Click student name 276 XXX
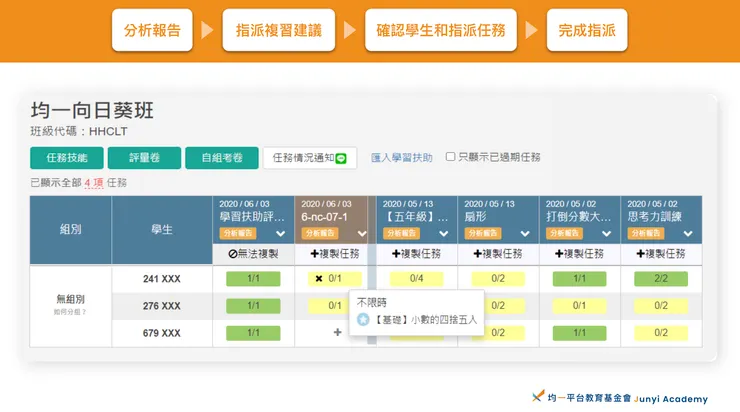Image resolution: width=740 pixels, height=412 pixels. [162, 306]
